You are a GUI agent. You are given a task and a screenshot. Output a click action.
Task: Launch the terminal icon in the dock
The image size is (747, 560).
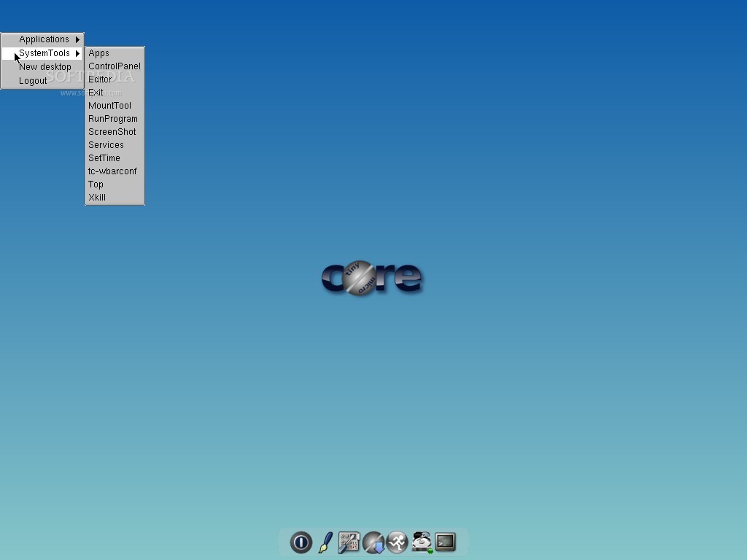[445, 542]
